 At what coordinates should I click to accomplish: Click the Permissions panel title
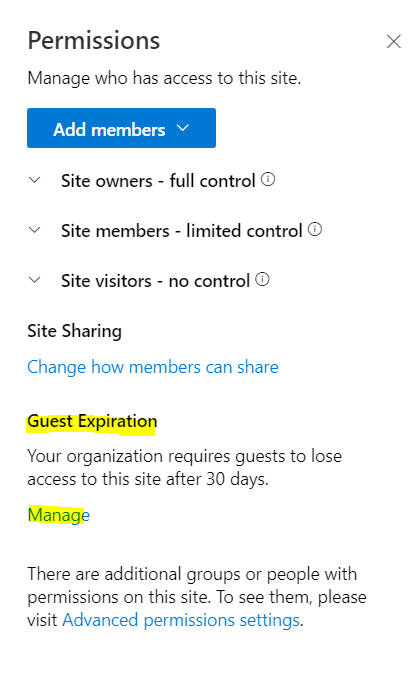(x=94, y=41)
